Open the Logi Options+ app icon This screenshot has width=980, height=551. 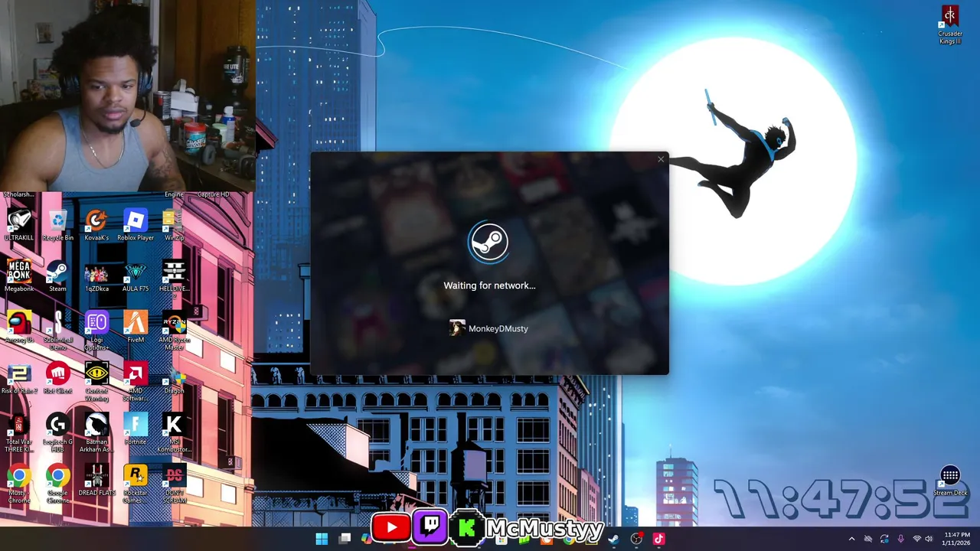96,331
